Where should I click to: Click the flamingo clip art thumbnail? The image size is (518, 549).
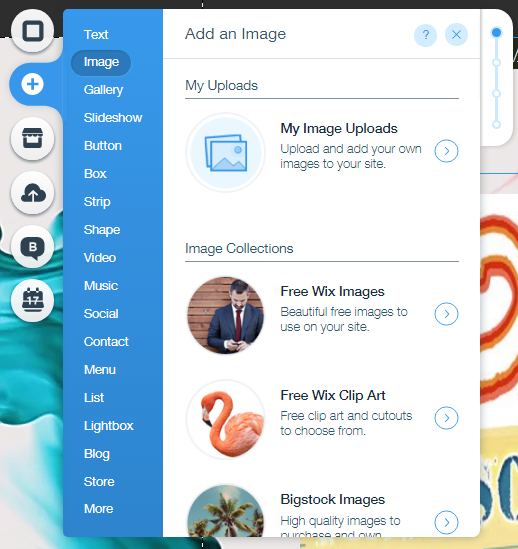226,419
